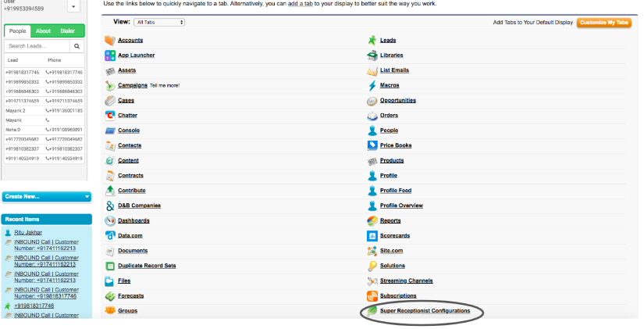This screenshot has width=644, height=329.
Task: Click the Duplicate Record Sets icon
Action: coord(110,266)
